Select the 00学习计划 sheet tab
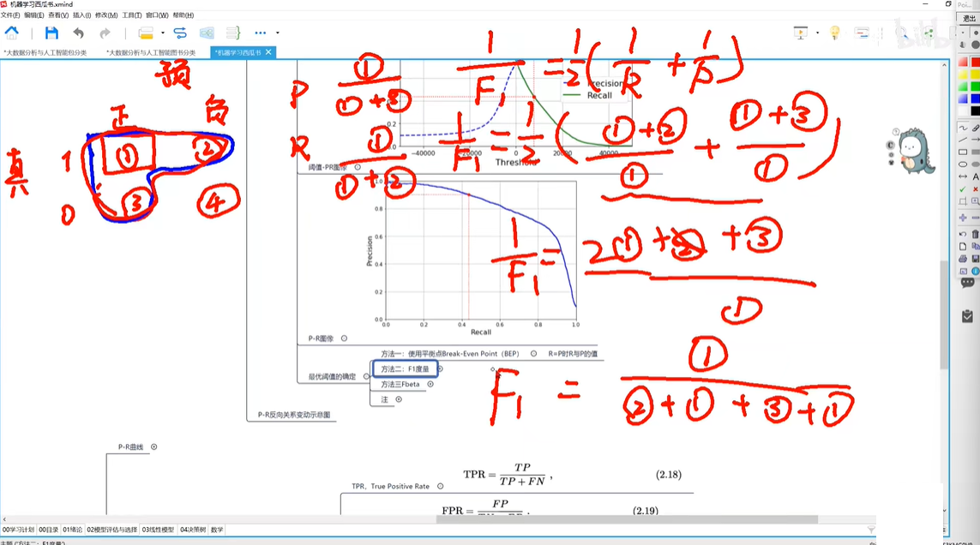980x545 pixels. 18,530
